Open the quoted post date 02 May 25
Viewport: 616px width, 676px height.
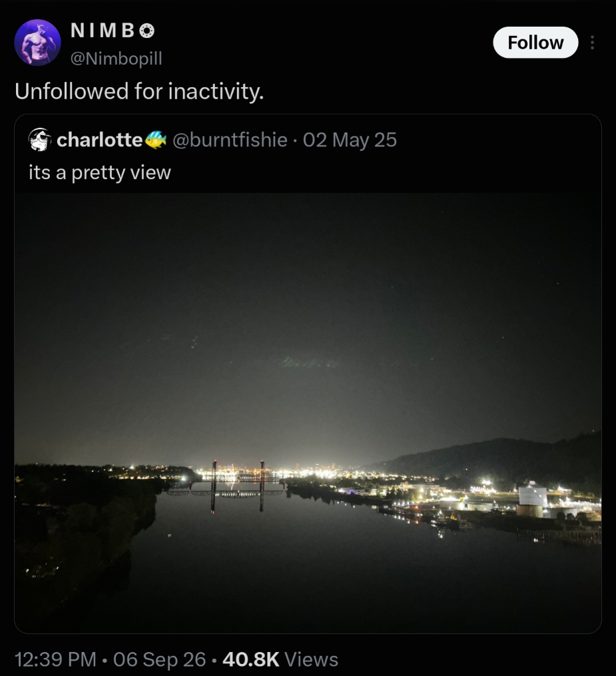350,140
